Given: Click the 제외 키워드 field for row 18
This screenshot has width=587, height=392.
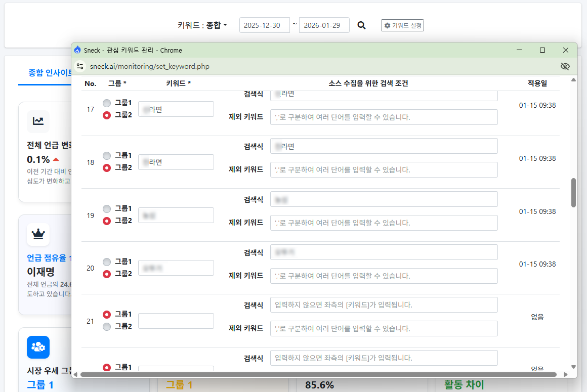Looking at the screenshot, I should click(x=384, y=170).
